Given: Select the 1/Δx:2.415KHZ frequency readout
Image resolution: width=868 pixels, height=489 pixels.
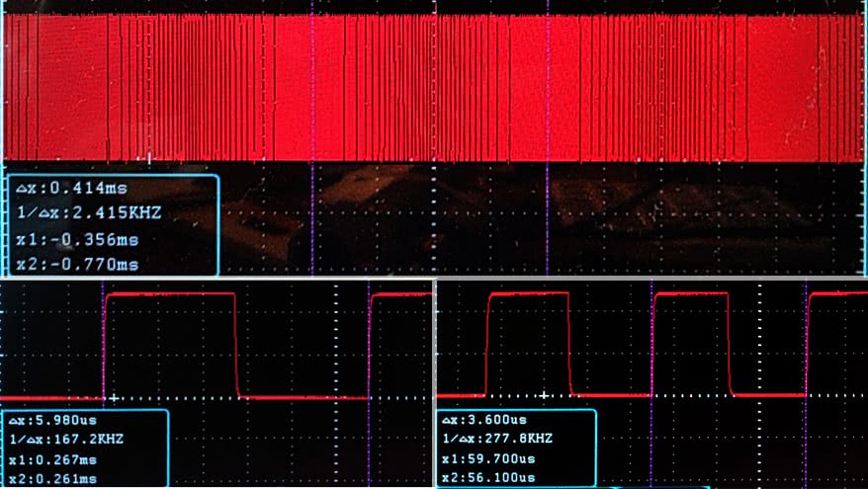Looking at the screenshot, I should click(83, 213).
